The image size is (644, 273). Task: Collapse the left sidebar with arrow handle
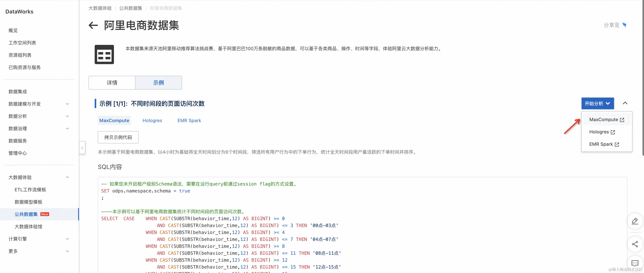(x=82, y=148)
